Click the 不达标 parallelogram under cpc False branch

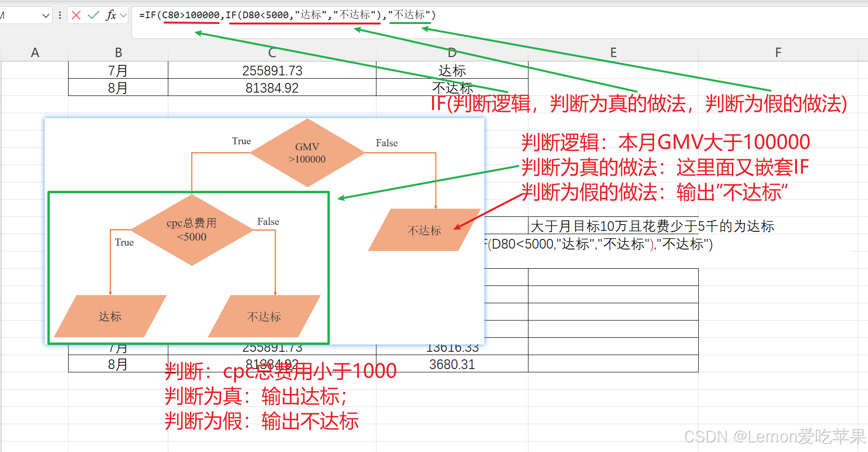(264, 316)
